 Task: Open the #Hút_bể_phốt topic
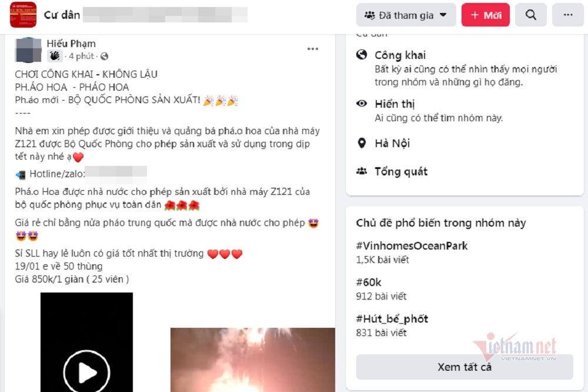(x=392, y=319)
